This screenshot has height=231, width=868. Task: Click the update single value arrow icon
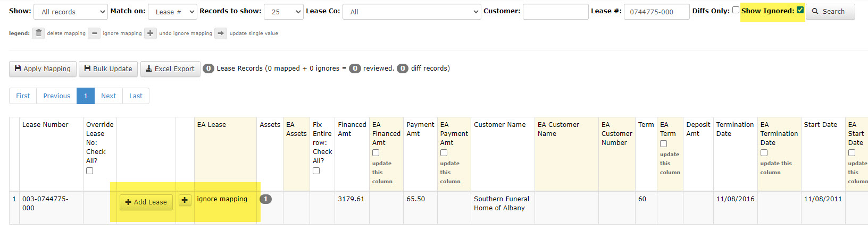coord(221,33)
